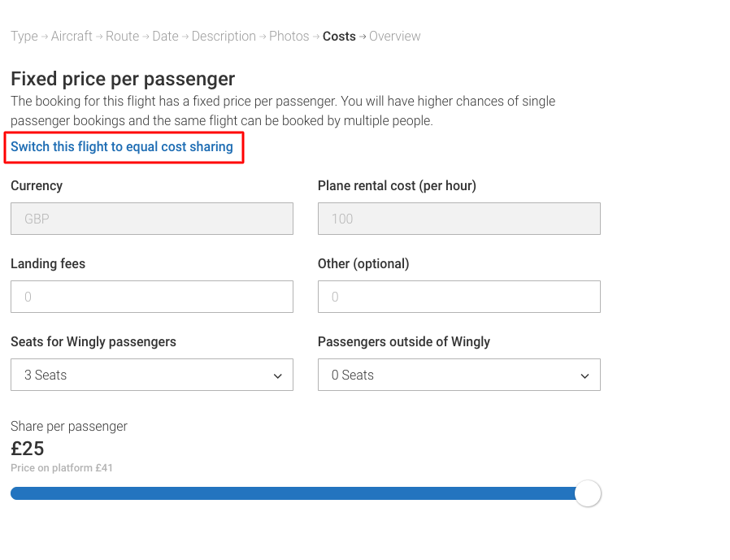Screen dimensions: 730x560
Task: Open the Photos step
Action: tap(289, 37)
